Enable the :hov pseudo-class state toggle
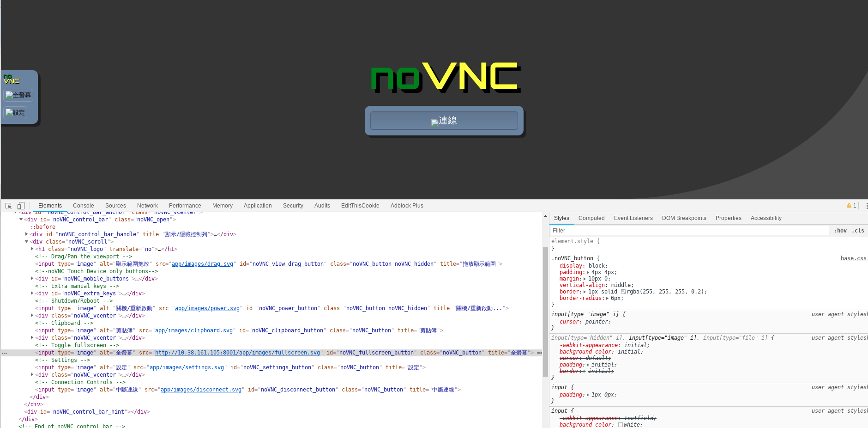868x428 pixels. pos(840,230)
